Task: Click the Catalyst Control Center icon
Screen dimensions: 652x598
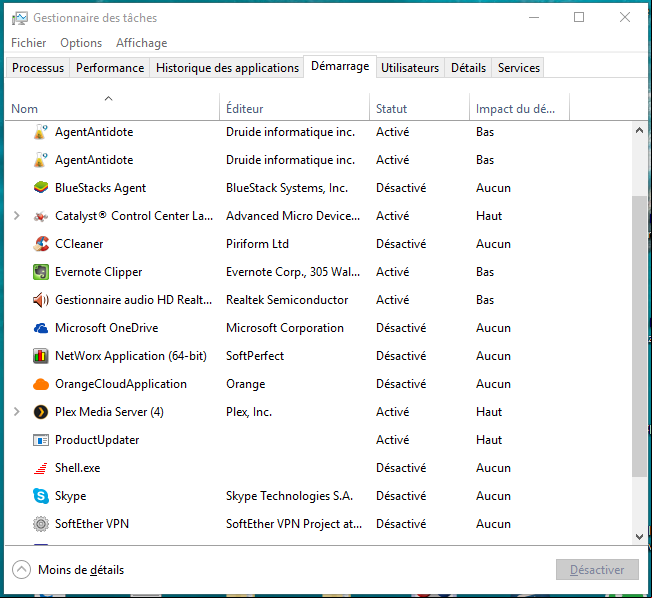Action: [41, 216]
